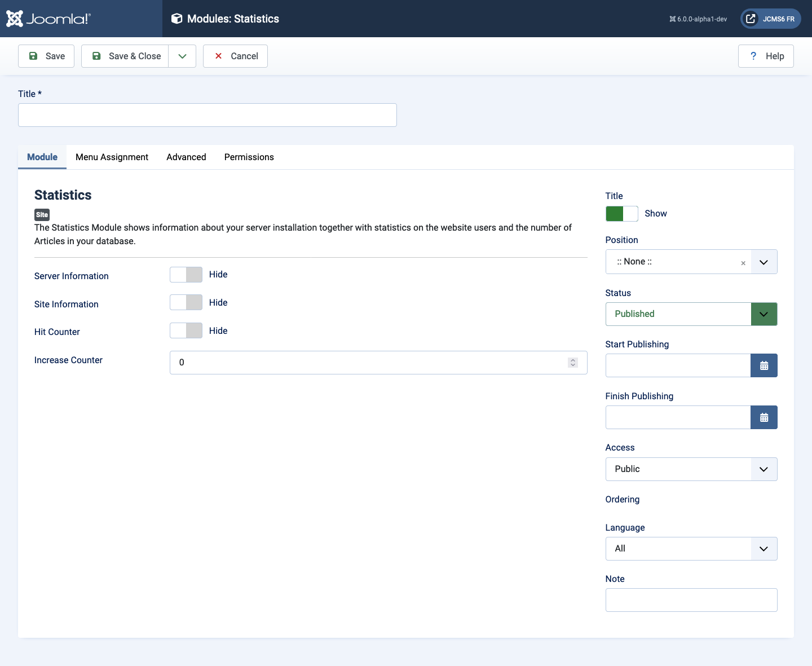The width and height of the screenshot is (812, 666).
Task: Click the Modules cube icon in title bar
Action: (x=177, y=19)
